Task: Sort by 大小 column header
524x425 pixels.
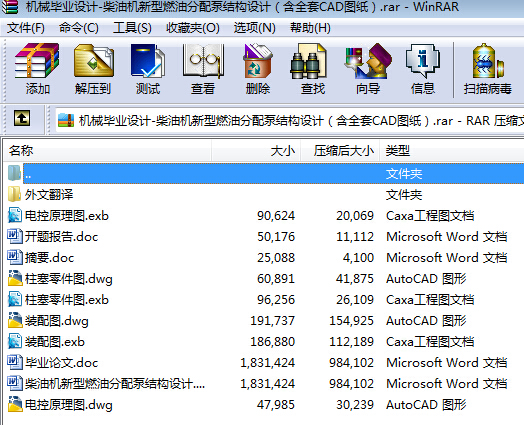Action: (256, 151)
